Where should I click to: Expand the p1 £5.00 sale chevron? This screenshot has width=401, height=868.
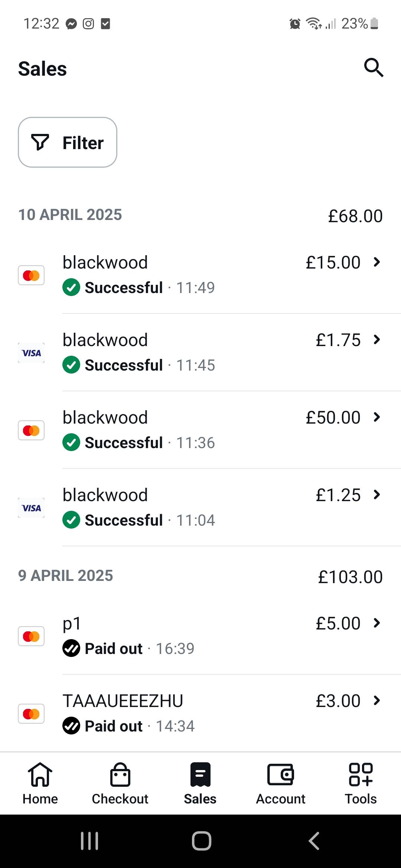[x=377, y=623]
